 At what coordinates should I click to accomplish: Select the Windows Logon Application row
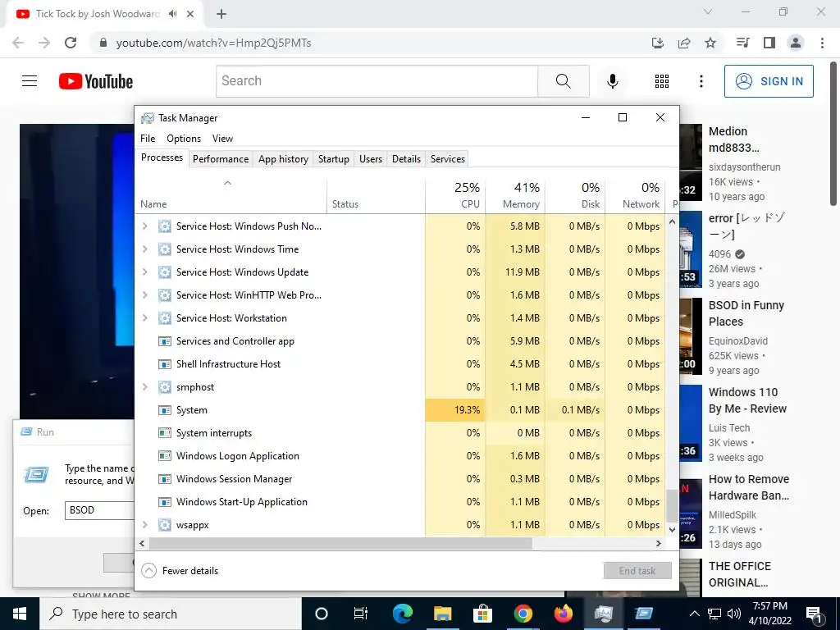[400, 456]
